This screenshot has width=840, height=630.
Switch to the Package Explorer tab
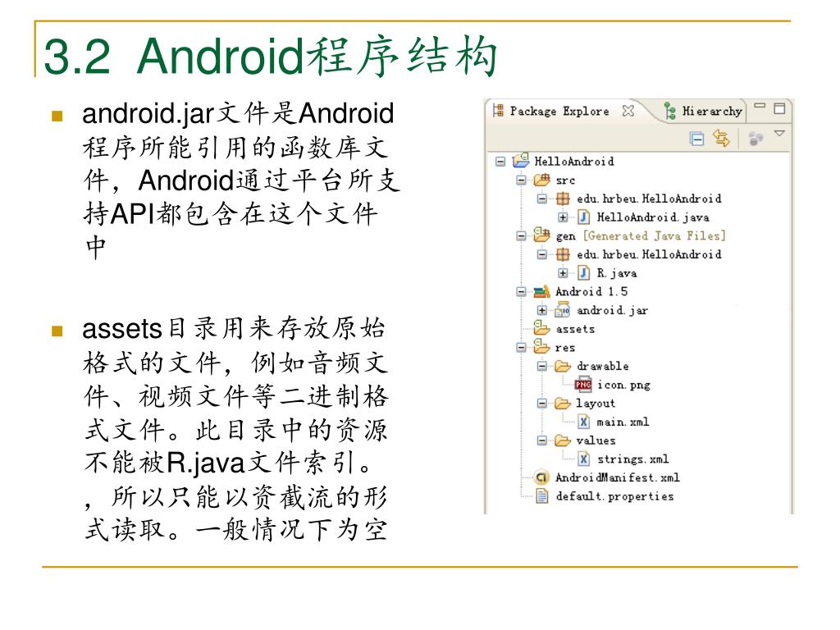pos(559,111)
